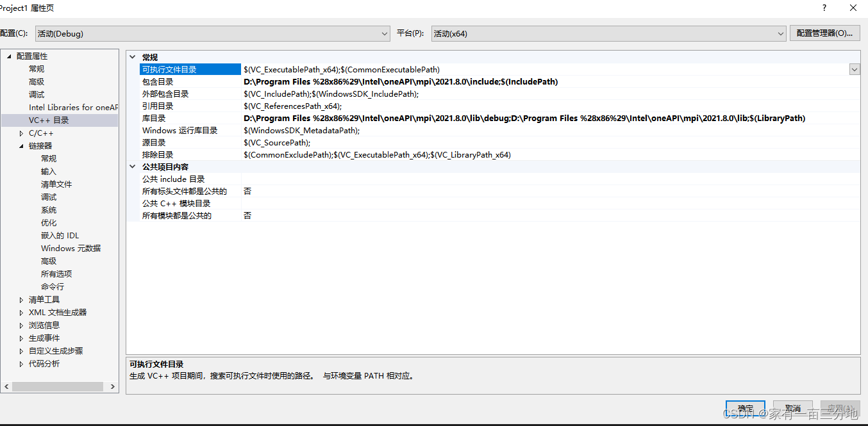Click the 取消 button

pos(792,408)
